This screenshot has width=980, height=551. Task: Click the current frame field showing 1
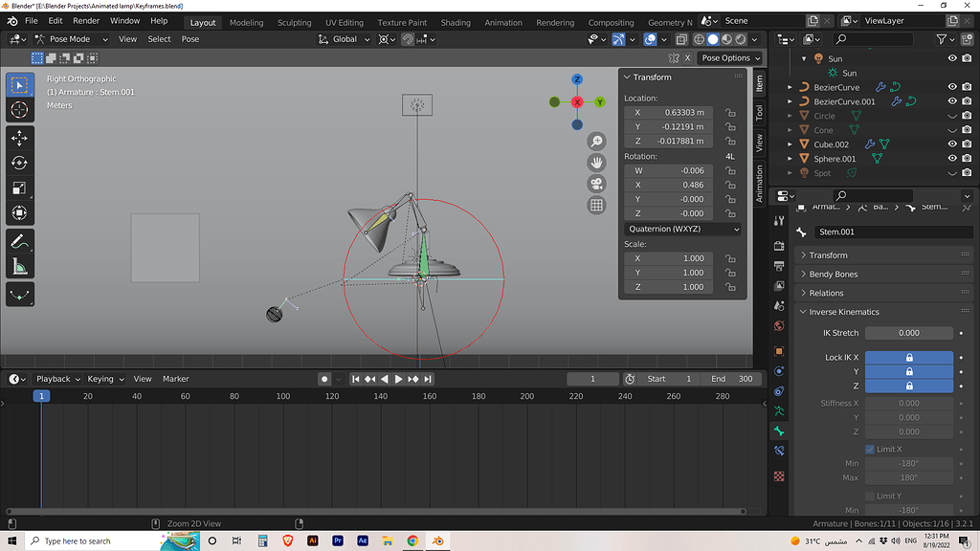(592, 378)
